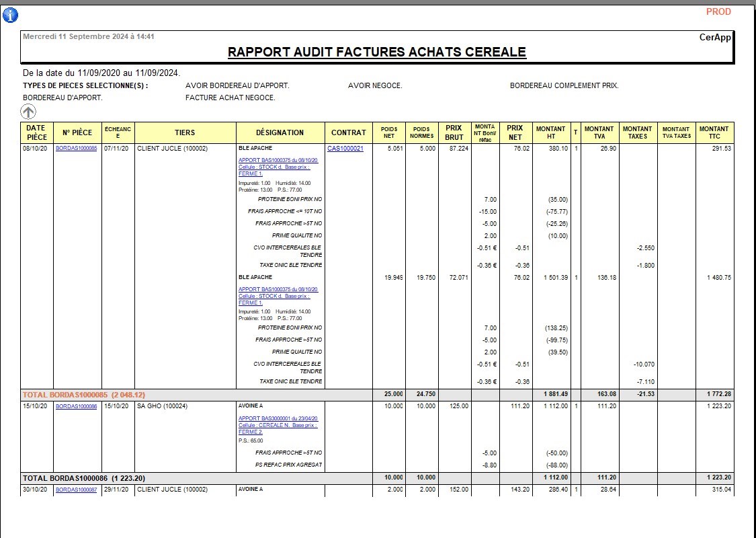Screen dimensions: 756x538
Task: Click the red PROD environment label
Action: [x=718, y=11]
